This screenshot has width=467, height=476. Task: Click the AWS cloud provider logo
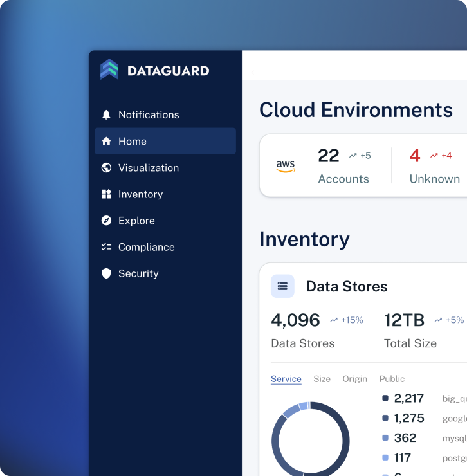(286, 167)
